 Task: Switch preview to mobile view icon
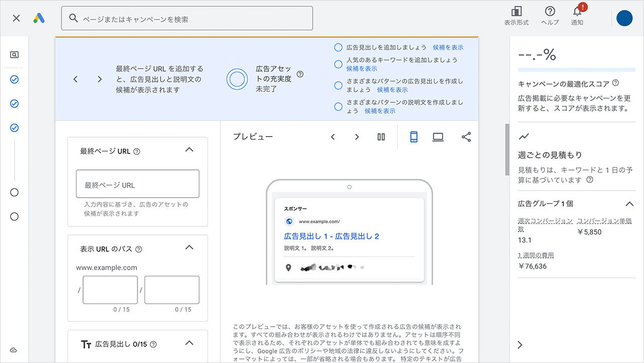(x=413, y=137)
